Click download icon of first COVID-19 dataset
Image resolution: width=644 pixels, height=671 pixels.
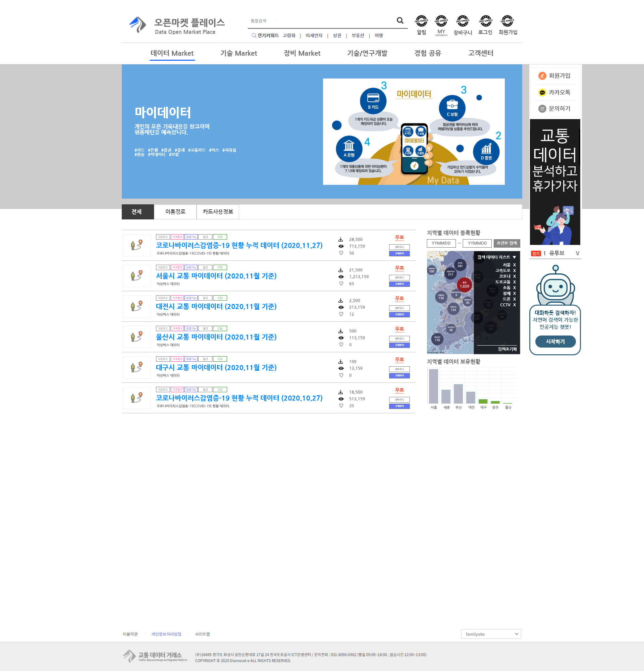tap(340, 239)
